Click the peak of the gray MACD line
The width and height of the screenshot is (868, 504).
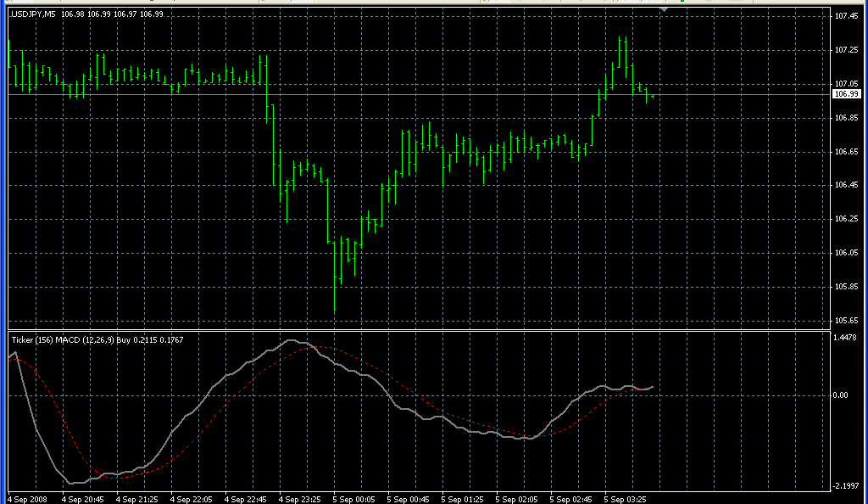tap(290, 341)
